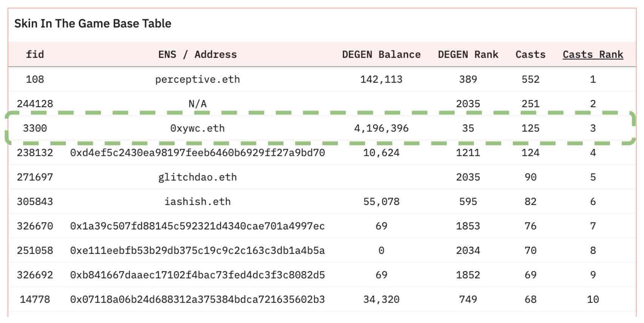Click the DEGEN Rank column header
Screen dimensions: 644x323
tap(468, 55)
